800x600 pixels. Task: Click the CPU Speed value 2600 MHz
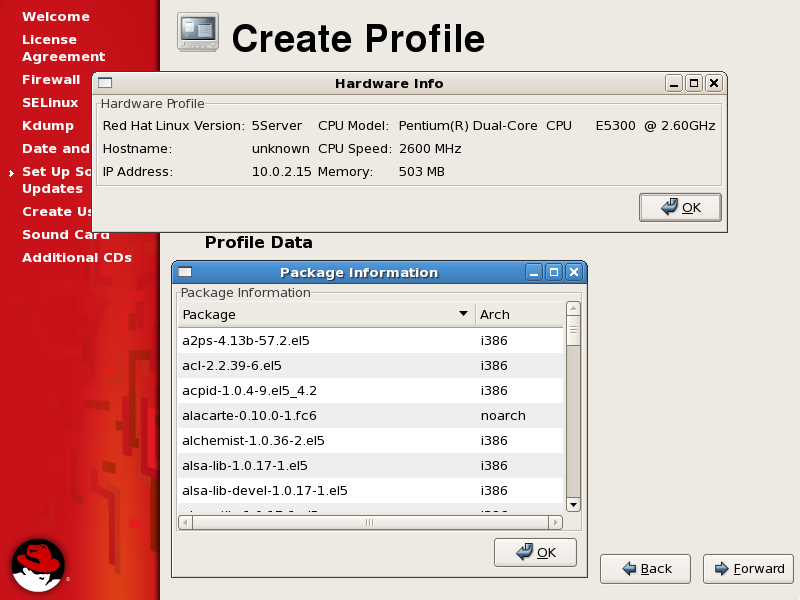pyautogui.click(x=430, y=148)
